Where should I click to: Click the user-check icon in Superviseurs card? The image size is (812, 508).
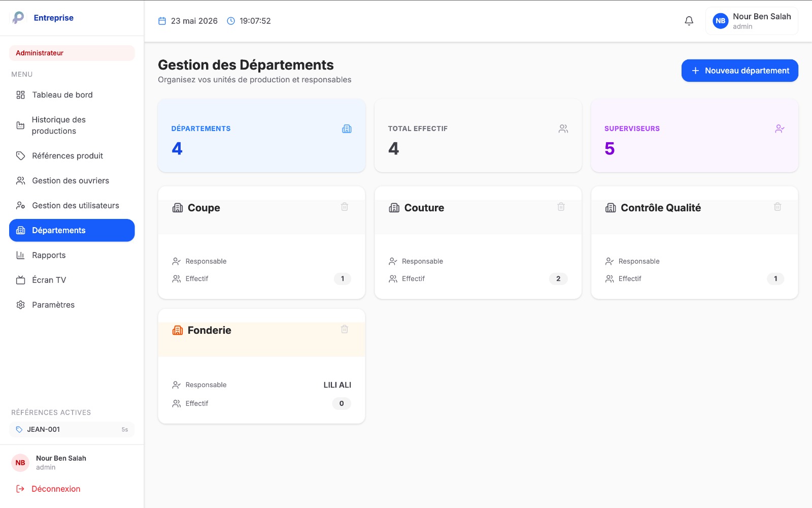(x=780, y=129)
